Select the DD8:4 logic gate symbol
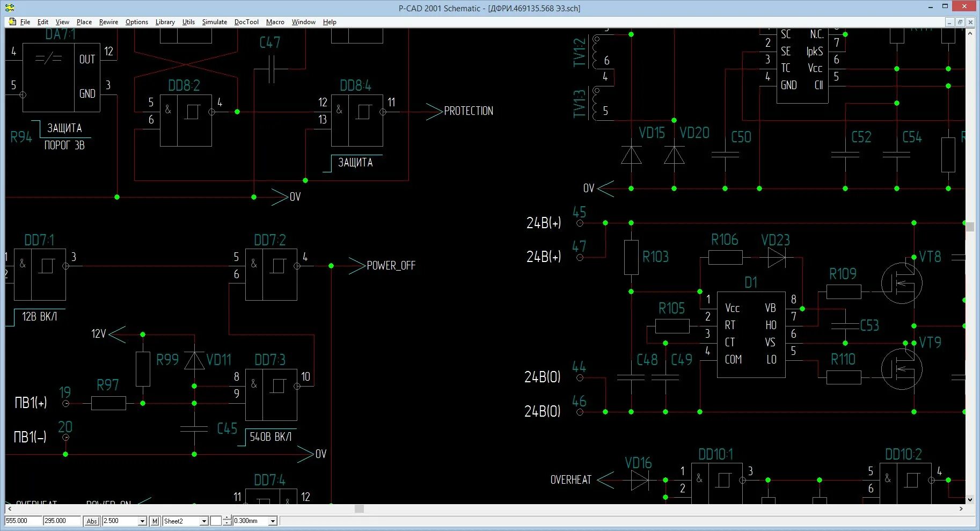Screen dimensions: 980x531 [x=357, y=120]
